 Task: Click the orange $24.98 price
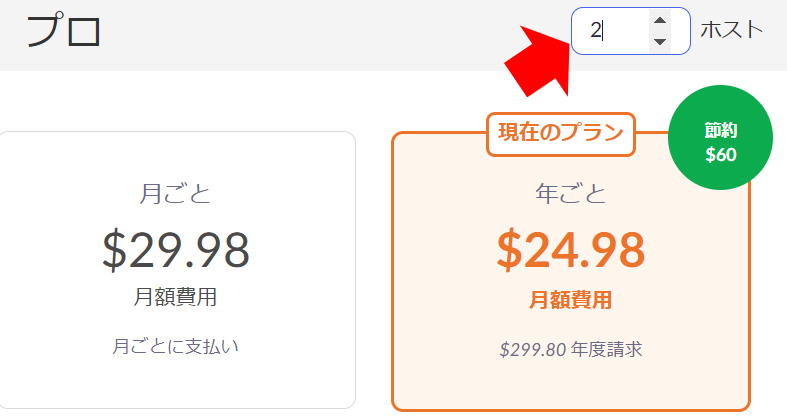571,250
